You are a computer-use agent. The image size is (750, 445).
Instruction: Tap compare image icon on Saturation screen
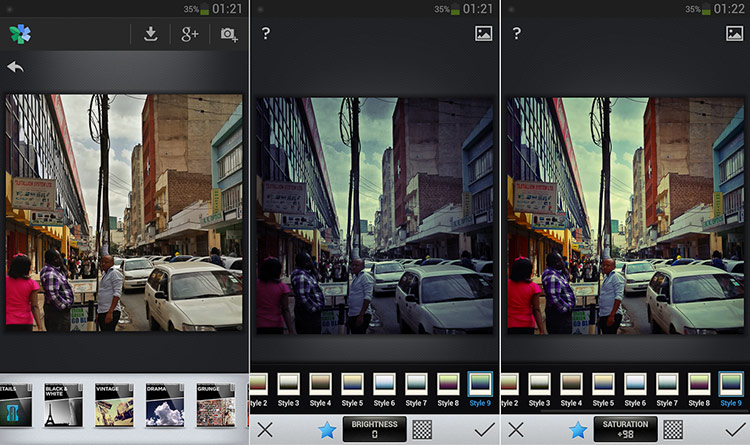734,33
